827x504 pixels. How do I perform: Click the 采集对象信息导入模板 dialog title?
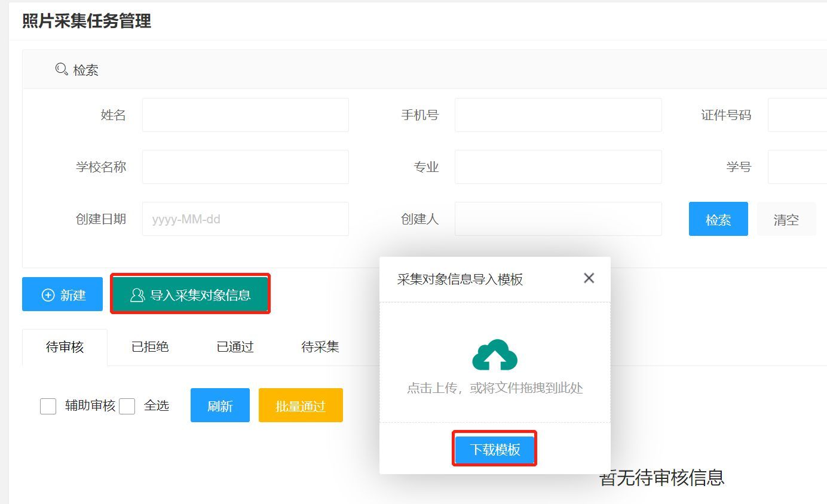460,279
